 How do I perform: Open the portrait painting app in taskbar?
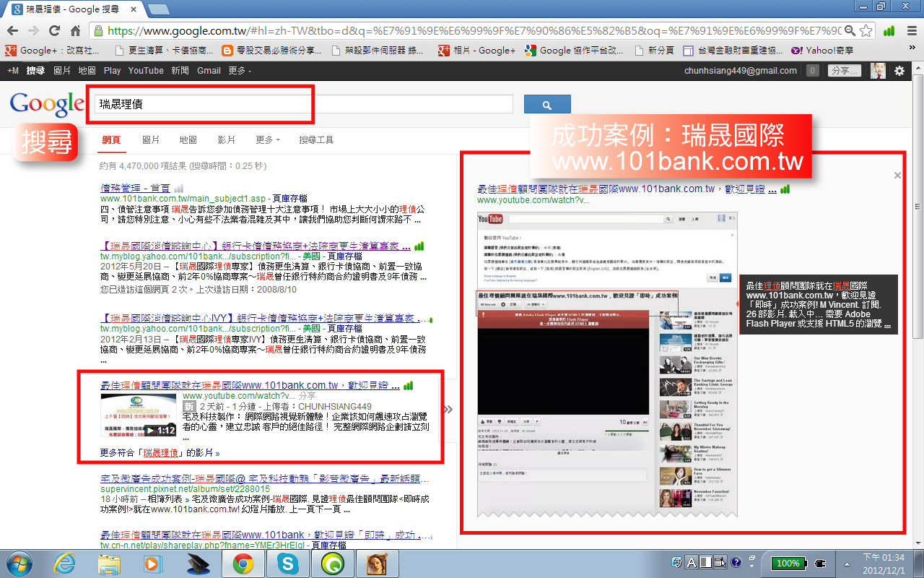pyautogui.click(x=377, y=564)
